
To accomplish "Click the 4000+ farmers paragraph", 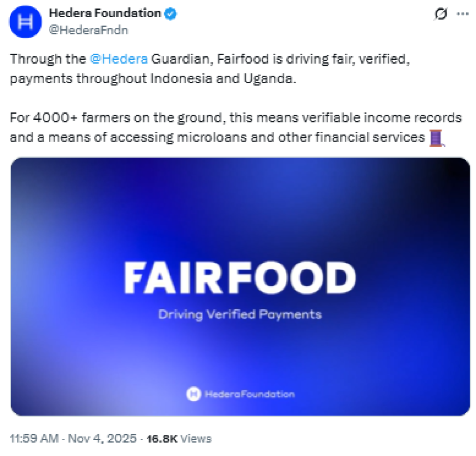I will pos(236,128).
